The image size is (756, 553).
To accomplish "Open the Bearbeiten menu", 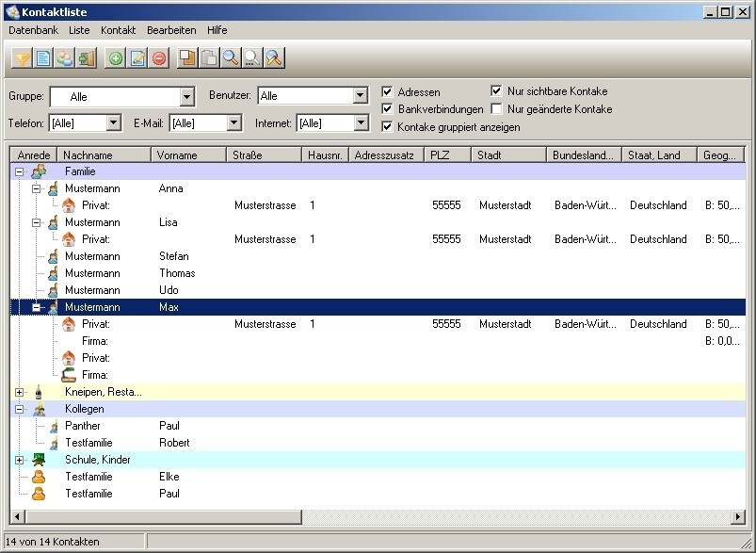I will coord(171,30).
